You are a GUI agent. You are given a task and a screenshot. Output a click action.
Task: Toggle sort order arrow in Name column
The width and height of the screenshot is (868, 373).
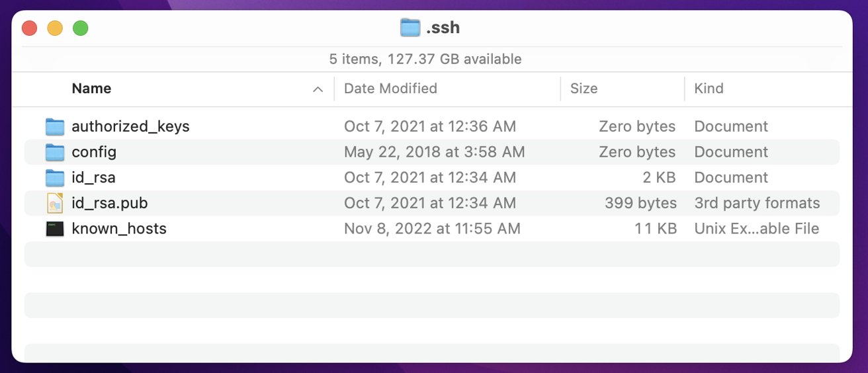click(318, 89)
